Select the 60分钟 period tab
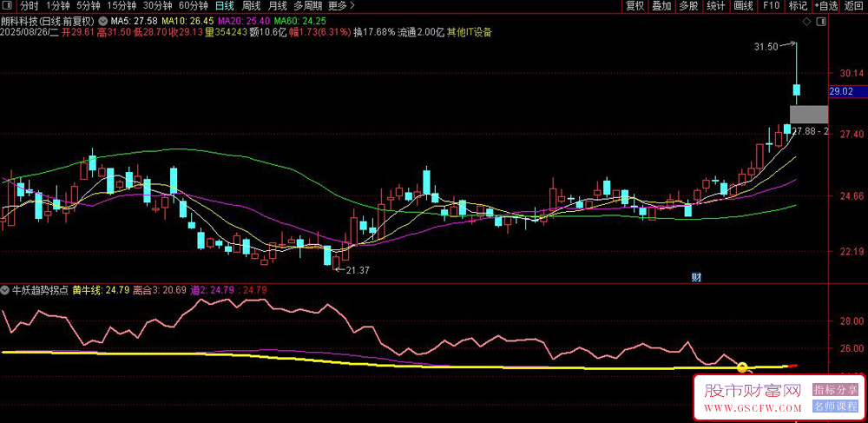Screen dimensions: 868x423 [x=193, y=6]
